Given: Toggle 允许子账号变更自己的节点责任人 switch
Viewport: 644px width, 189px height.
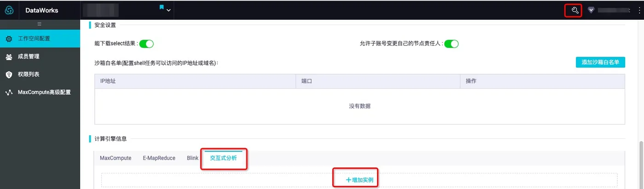Looking at the screenshot, I should click(452, 44).
